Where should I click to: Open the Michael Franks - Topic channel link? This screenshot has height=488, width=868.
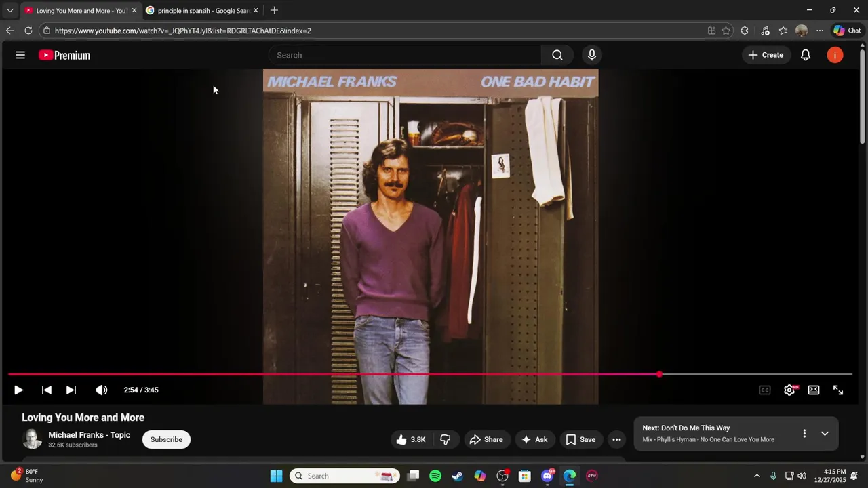pos(89,435)
